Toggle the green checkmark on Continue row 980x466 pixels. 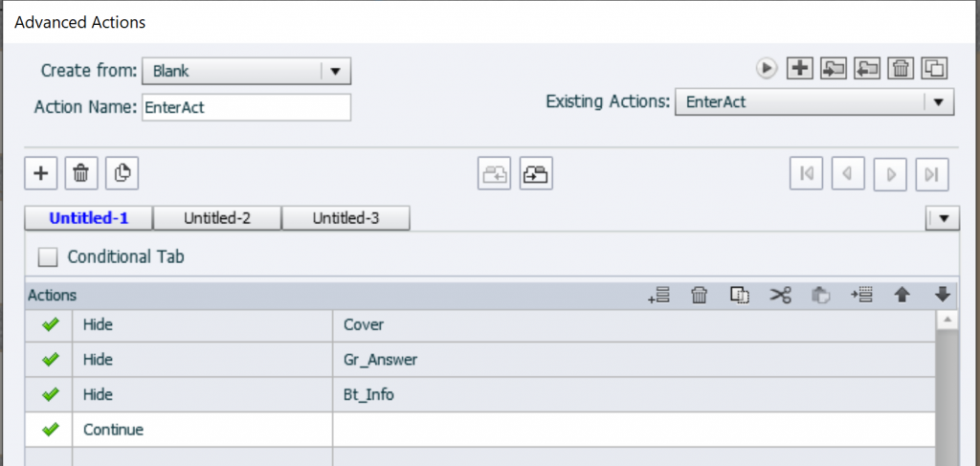point(51,430)
